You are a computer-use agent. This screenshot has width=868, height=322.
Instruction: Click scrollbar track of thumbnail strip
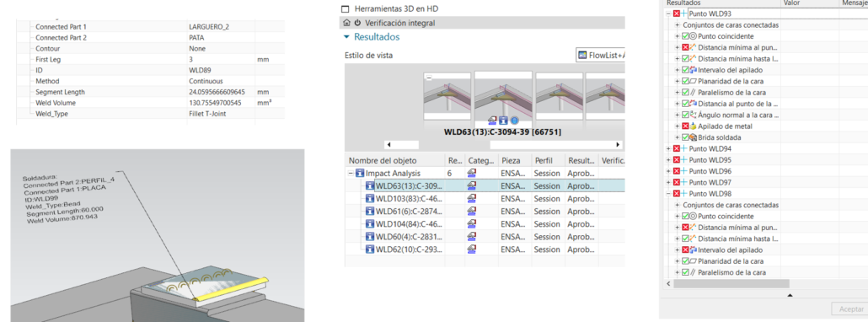(454, 145)
